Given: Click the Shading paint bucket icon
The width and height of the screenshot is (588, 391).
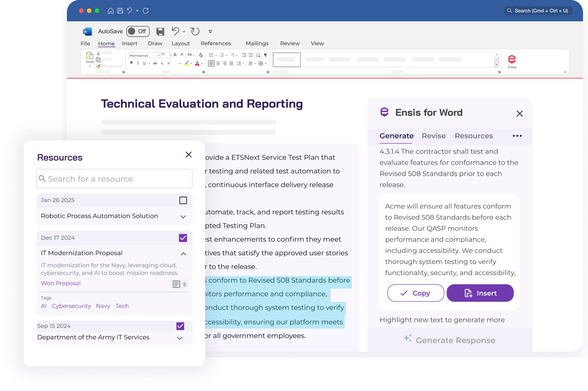Looking at the screenshot, I should point(250,63).
